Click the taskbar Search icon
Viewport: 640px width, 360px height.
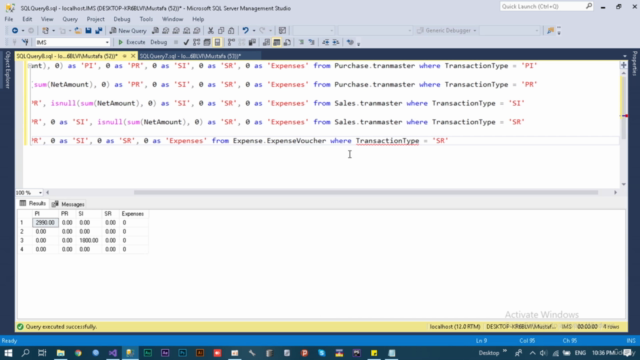pyautogui.click(x=25, y=353)
